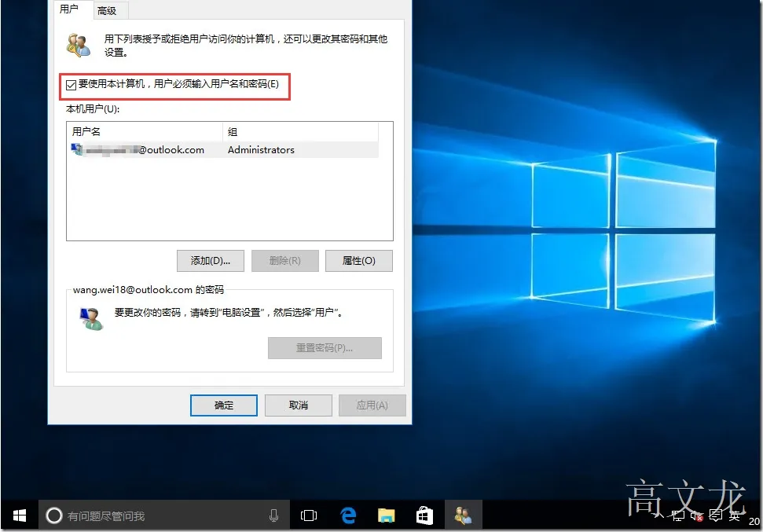Viewport: 763px width, 532px height.
Task: Sort the list by 用户名 column header
Action: (x=145, y=131)
